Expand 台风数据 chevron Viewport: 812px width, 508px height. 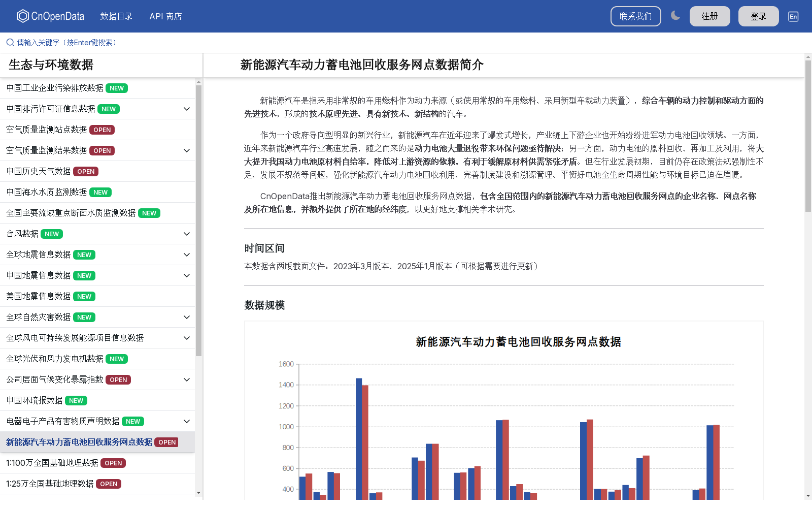(x=187, y=234)
